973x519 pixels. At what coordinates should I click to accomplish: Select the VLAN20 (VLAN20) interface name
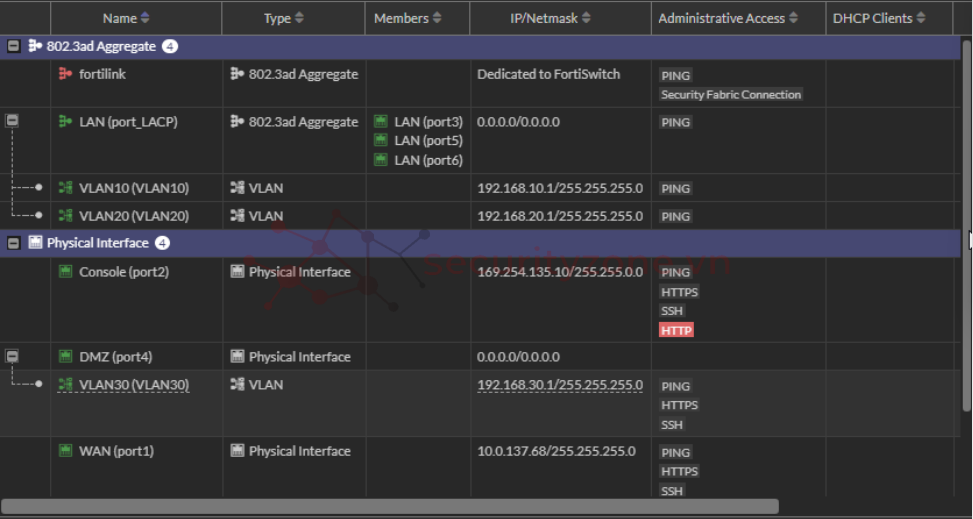134,216
